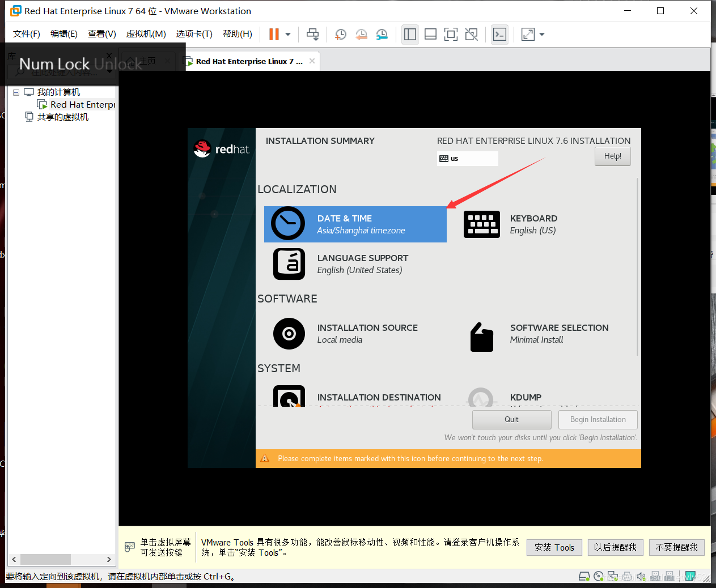Toggle the thumbnail bar view
This screenshot has width=716, height=588.
tap(430, 35)
